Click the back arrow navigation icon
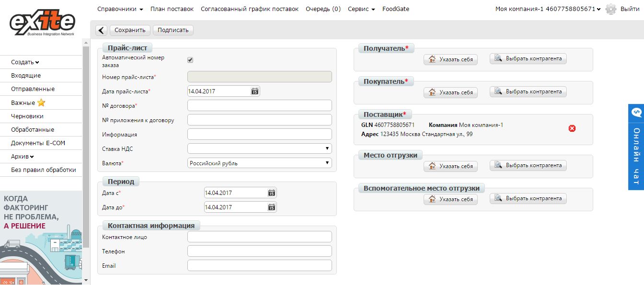The width and height of the screenshot is (644, 285). (101, 30)
